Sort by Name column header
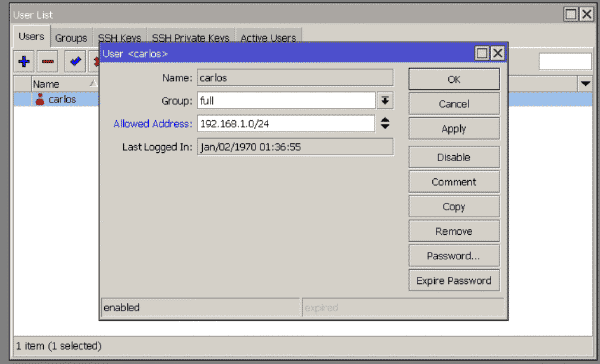The height and width of the screenshot is (364, 600). coord(64,84)
